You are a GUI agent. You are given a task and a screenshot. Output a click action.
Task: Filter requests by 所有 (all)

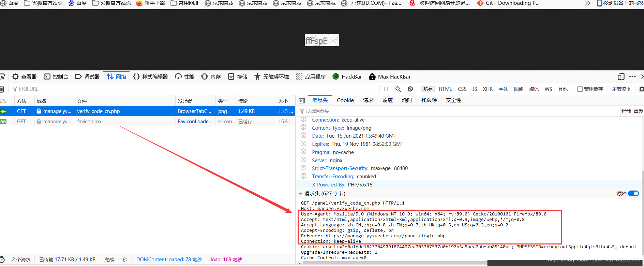point(428,89)
